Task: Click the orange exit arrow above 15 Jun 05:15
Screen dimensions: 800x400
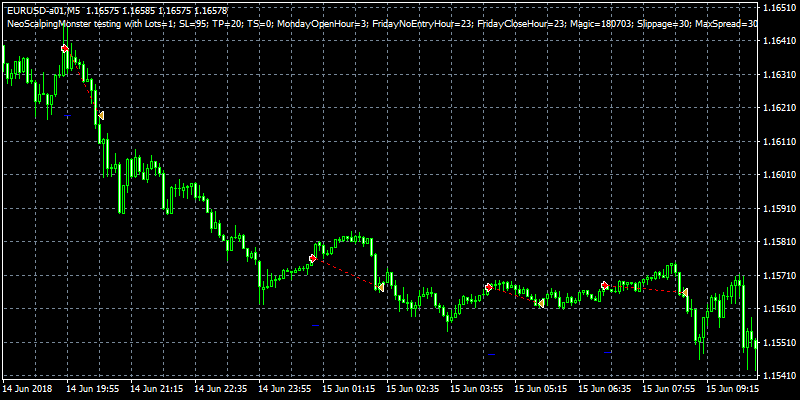Action: coord(541,303)
